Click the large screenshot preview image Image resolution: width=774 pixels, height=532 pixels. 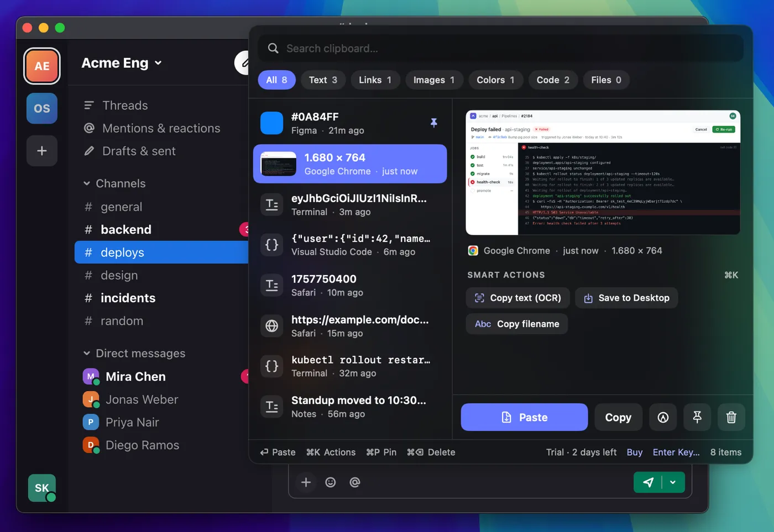click(x=603, y=173)
